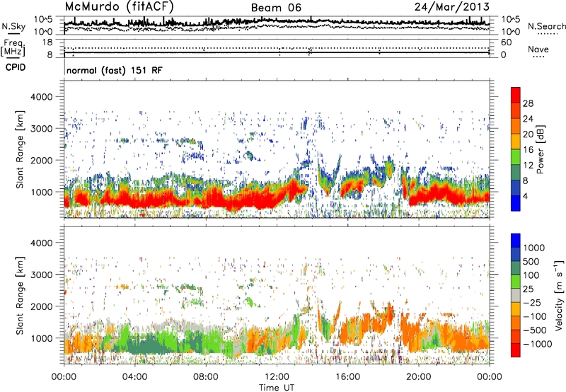Click the "08:00" time tick label
Viewport: 566px width, 392px height.
206,377
